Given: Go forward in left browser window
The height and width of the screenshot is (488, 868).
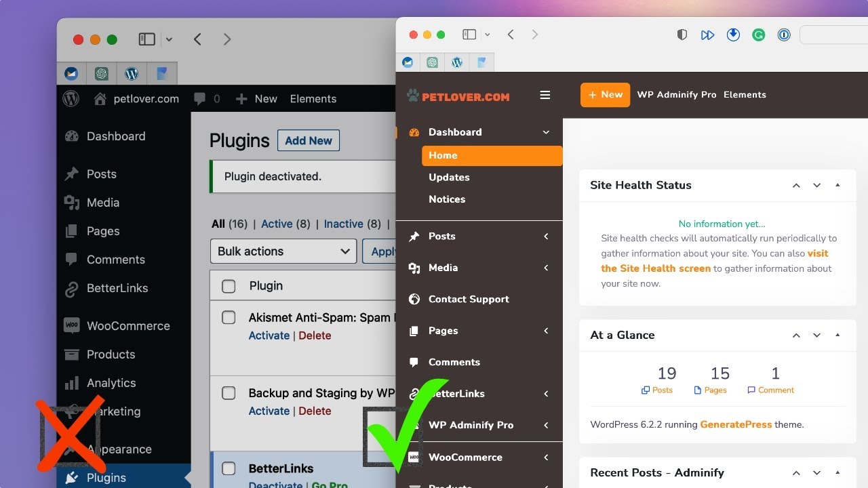Looking at the screenshot, I should point(227,39).
